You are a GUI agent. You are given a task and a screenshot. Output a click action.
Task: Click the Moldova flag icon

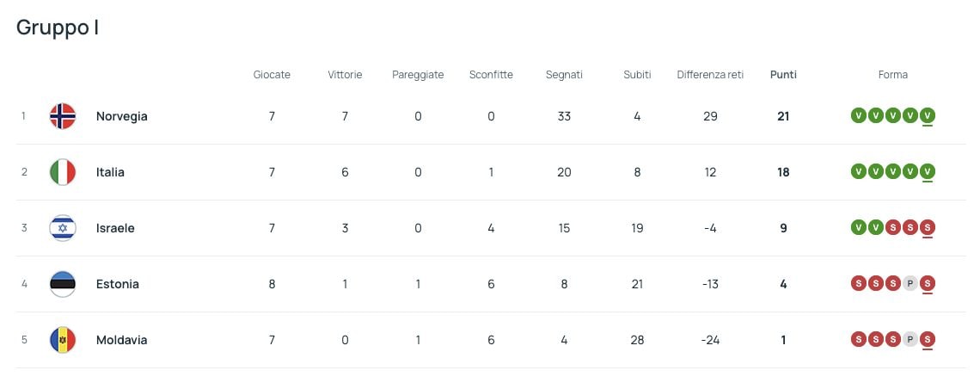[x=63, y=340]
